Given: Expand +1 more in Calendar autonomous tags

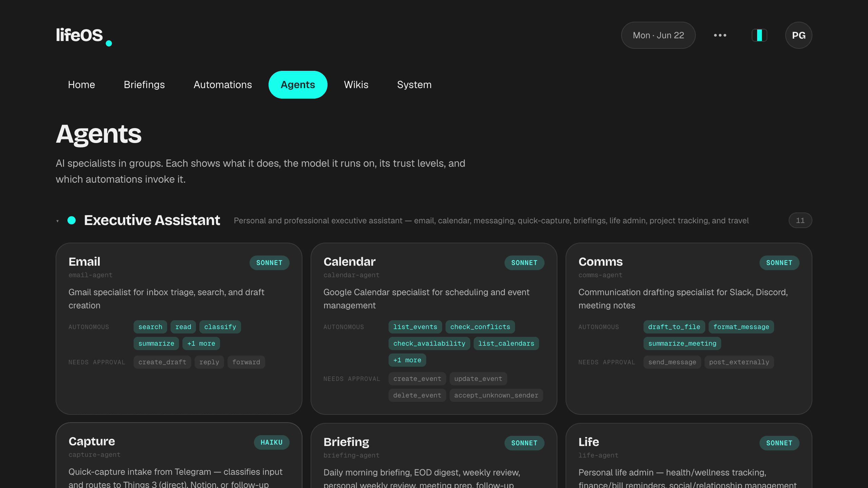Looking at the screenshot, I should tap(407, 360).
